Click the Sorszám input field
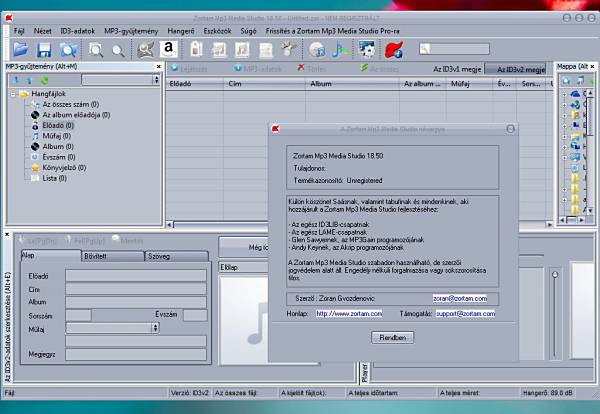 [78, 315]
